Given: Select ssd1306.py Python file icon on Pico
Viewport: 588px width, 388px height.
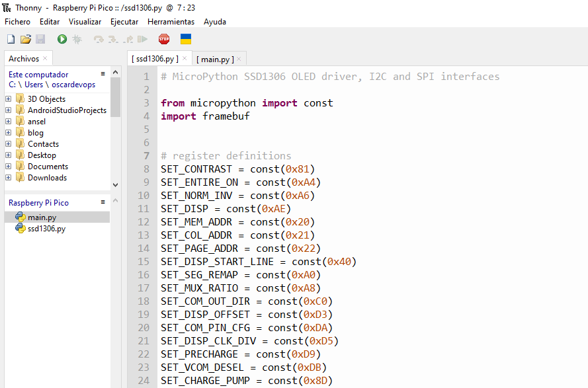Looking at the screenshot, I should pyautogui.click(x=21, y=228).
